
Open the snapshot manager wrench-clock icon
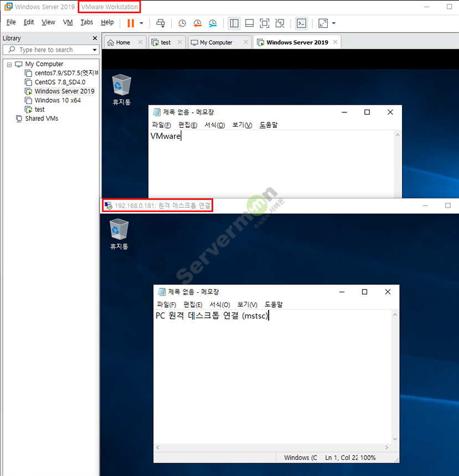click(x=213, y=23)
